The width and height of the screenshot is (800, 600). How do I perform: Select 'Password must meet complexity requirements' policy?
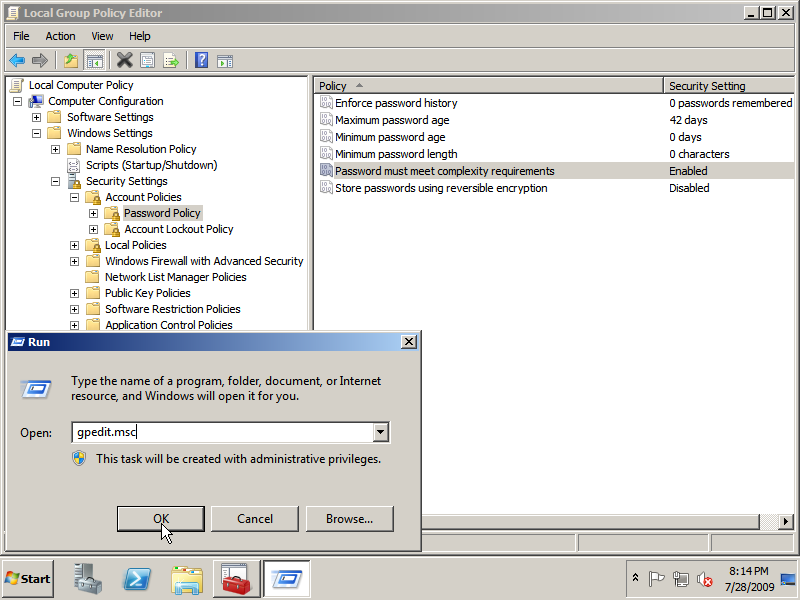[x=444, y=171]
